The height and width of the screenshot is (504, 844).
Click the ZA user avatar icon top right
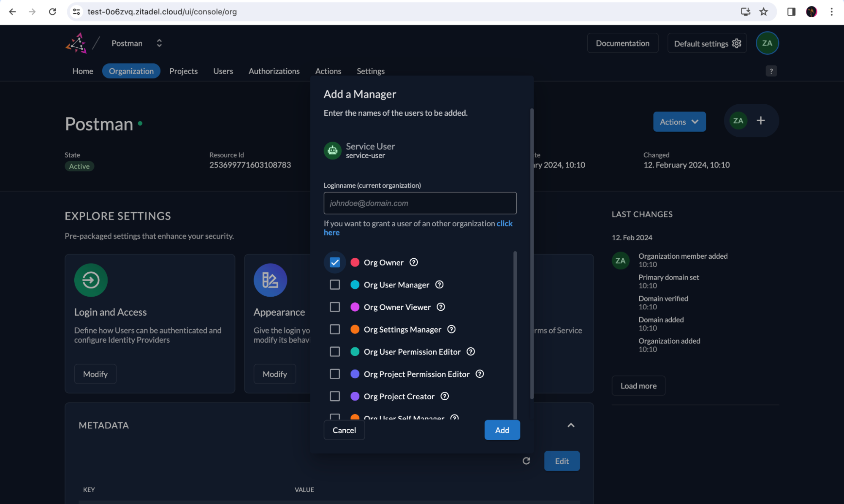(x=768, y=43)
